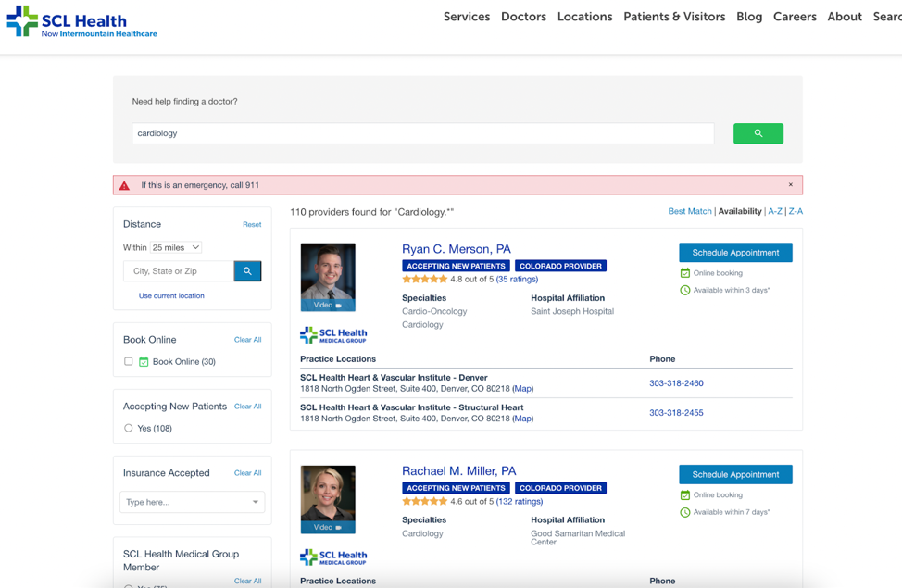Click the 110 providers found text
This screenshot has height=588, width=902.
pos(371,212)
